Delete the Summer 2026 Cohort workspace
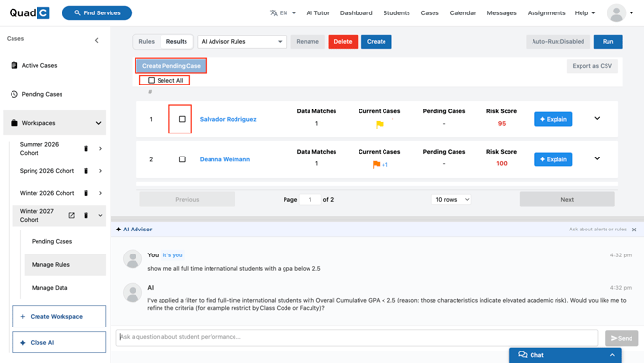 (86, 149)
